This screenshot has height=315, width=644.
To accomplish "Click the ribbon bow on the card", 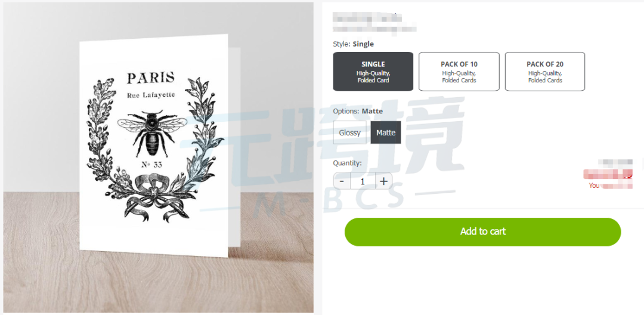I will 154,196.
